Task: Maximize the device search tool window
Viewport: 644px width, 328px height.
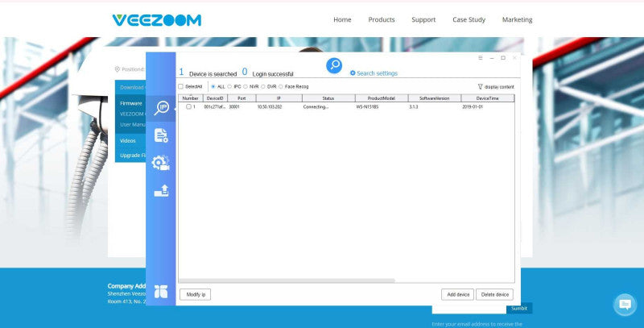Action: pos(502,58)
